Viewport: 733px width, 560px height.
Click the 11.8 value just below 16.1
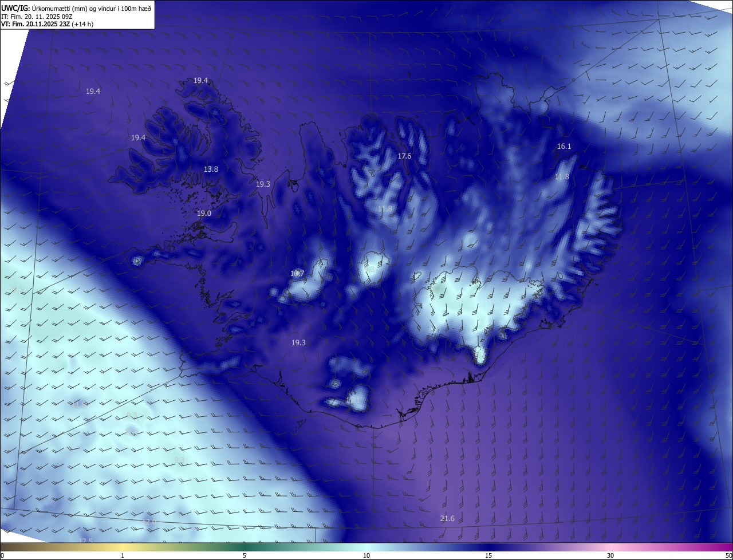click(562, 176)
